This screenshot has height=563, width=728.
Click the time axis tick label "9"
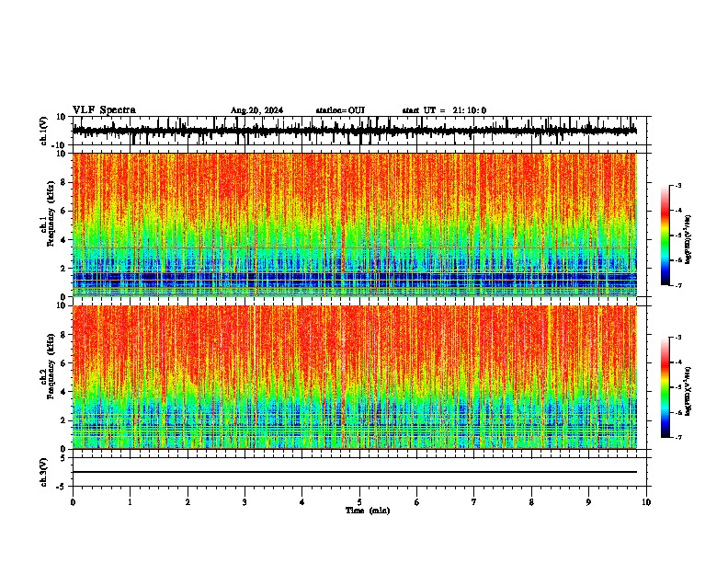[588, 502]
